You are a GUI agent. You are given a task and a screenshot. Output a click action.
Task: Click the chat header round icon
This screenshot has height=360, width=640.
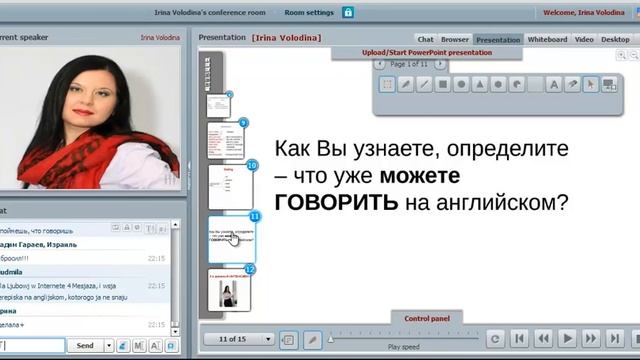coord(138,227)
